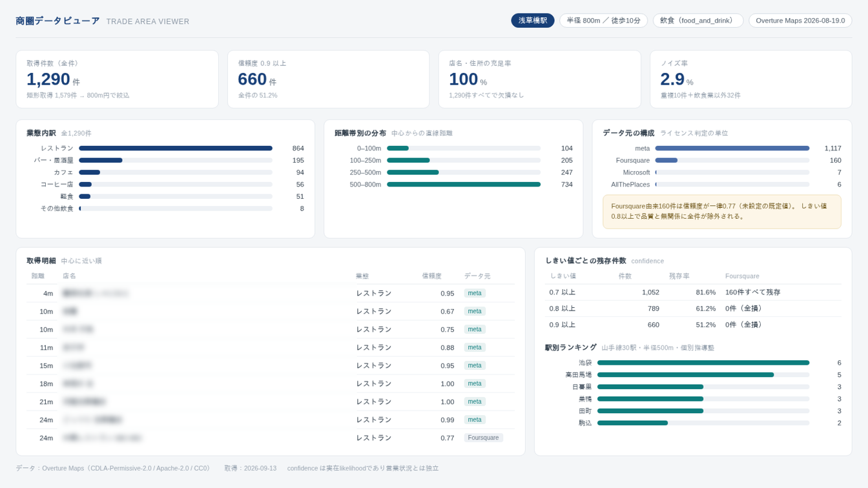This screenshot has height=488, width=868.
Task: Click the 距離 column header
Action: [38, 276]
